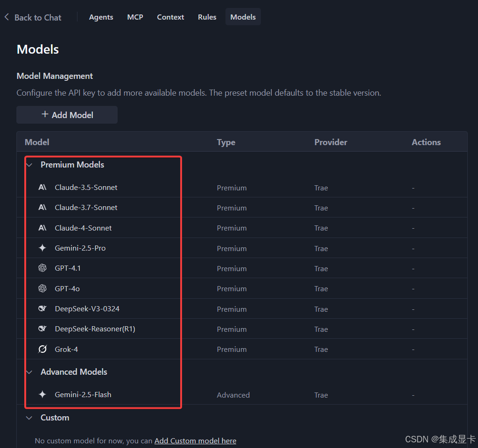This screenshot has height=448, width=478.
Task: Select the GPT-4.1 model name
Action: 68,268
